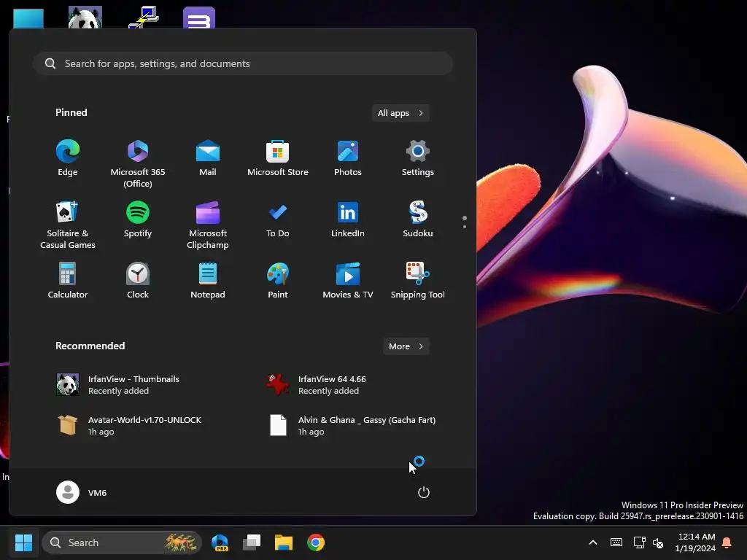This screenshot has width=747, height=560.
Task: Click the Windows Start button
Action: pyautogui.click(x=23, y=542)
